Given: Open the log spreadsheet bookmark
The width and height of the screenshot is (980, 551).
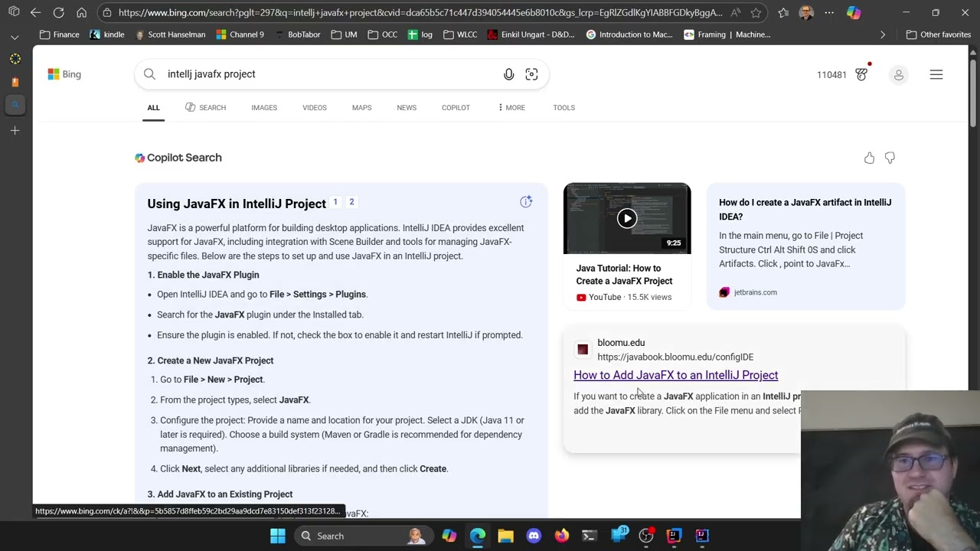Looking at the screenshot, I should point(420,34).
